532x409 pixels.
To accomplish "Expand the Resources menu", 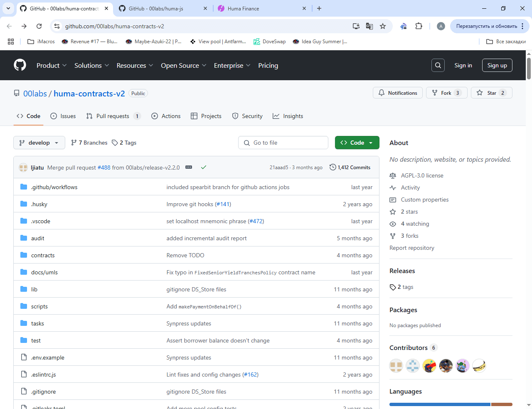I will coord(135,65).
